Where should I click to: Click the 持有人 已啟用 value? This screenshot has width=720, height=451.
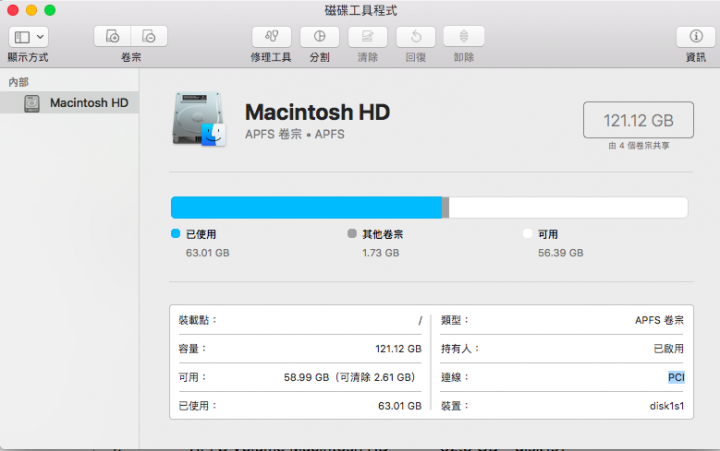[x=669, y=349]
